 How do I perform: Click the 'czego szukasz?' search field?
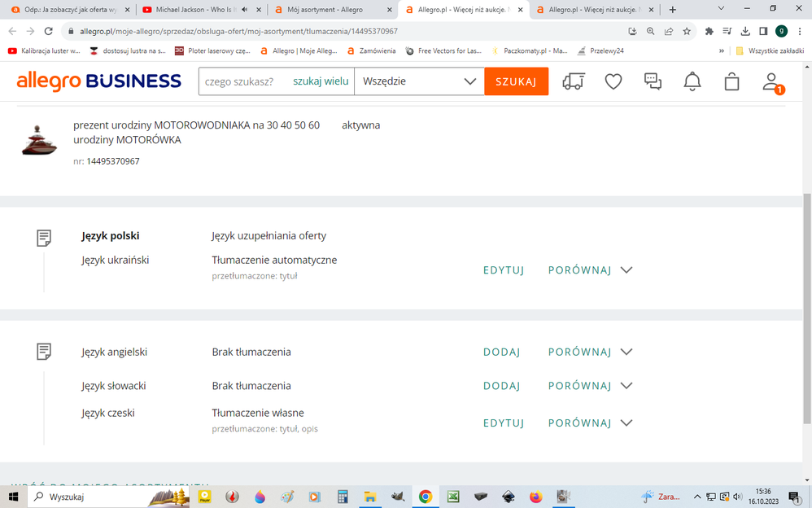point(244,81)
